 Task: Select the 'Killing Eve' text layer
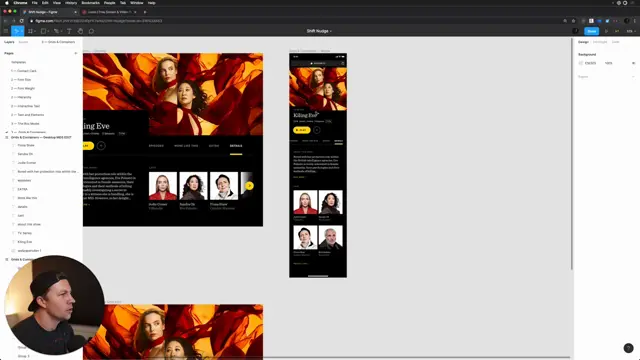[x=24, y=242]
